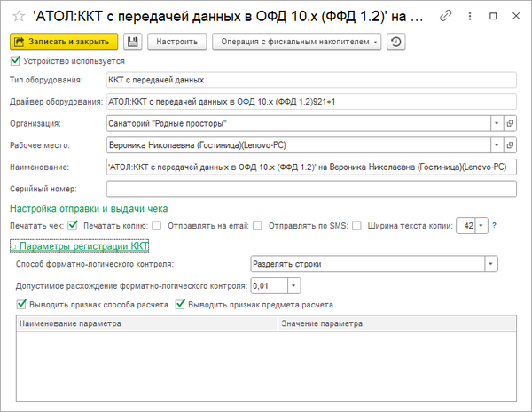Image resolution: width=532 pixels, height=412 pixels.
Task: Add this form to favorites star
Action: pos(19,16)
